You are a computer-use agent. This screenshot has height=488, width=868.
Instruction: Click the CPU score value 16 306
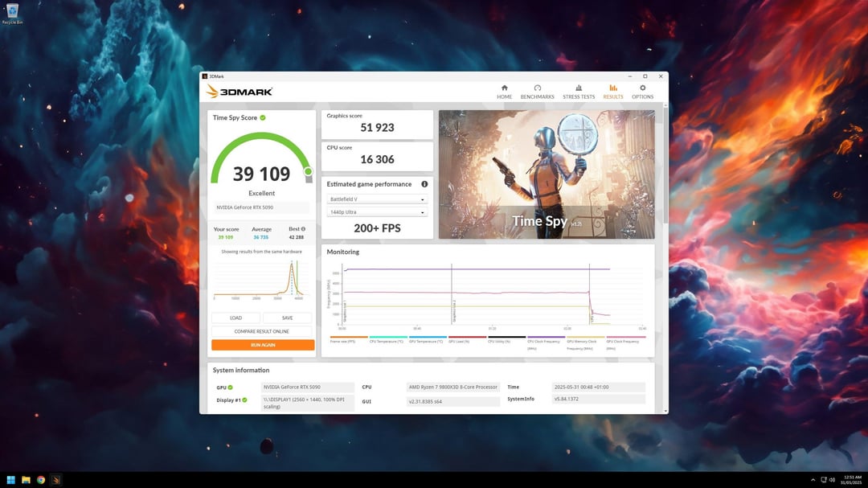point(377,159)
